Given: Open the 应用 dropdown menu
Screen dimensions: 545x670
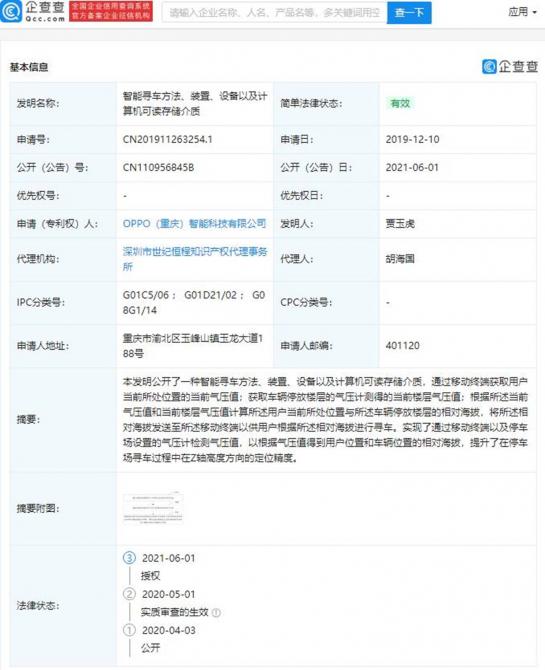Looking at the screenshot, I should point(522,12).
